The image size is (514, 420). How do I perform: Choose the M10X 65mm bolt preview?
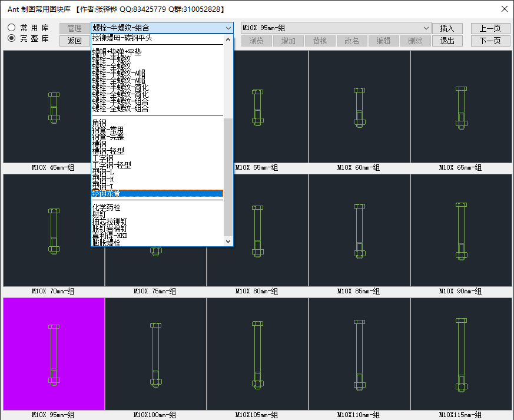(x=461, y=107)
